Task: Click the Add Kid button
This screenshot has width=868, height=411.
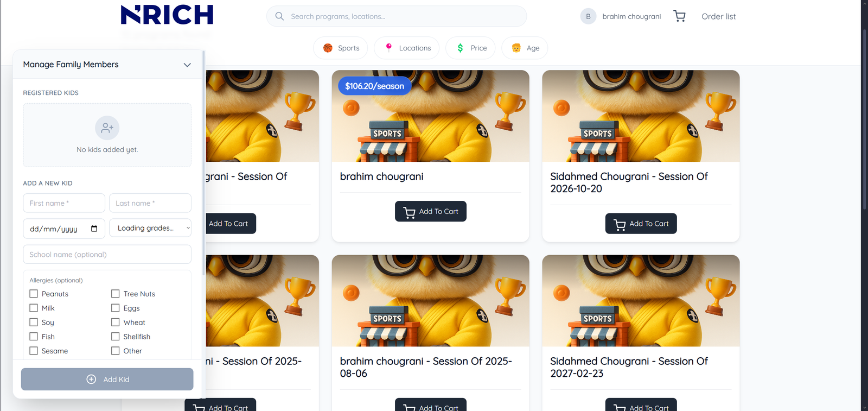Action: click(107, 380)
